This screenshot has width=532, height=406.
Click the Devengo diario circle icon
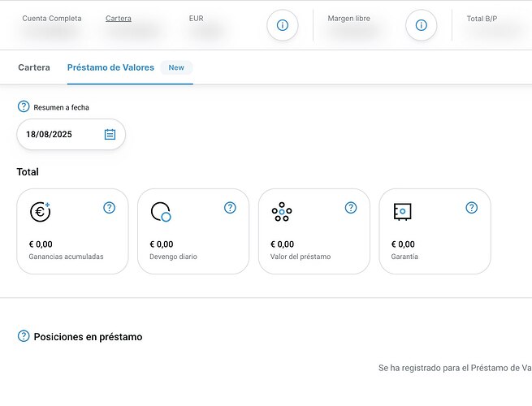coord(161,212)
